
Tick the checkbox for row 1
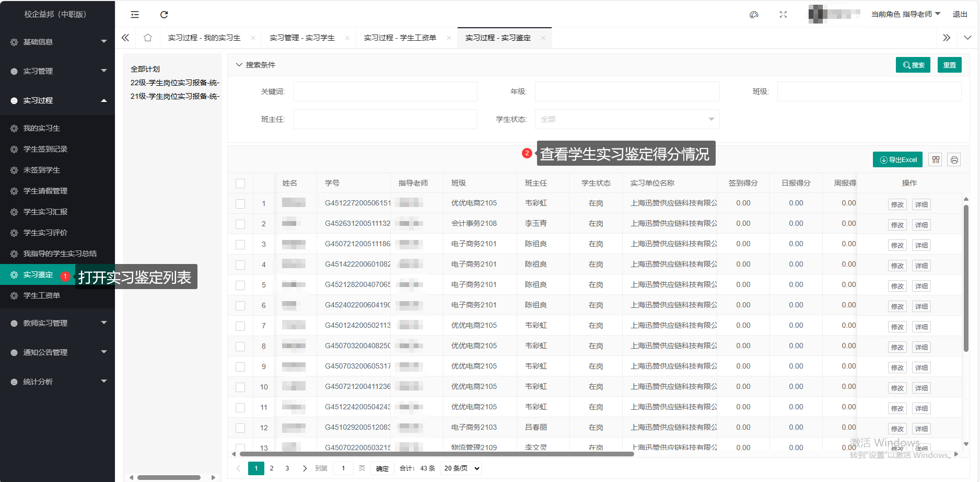click(x=240, y=204)
